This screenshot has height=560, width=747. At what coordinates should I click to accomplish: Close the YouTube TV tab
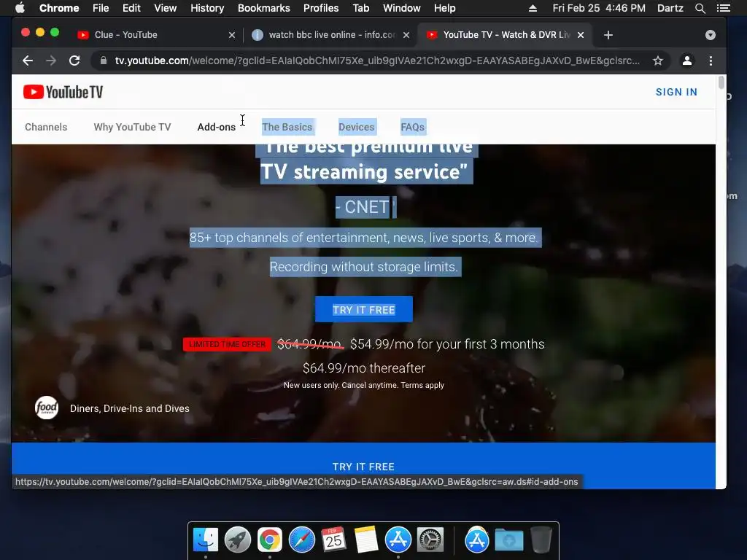tap(581, 35)
